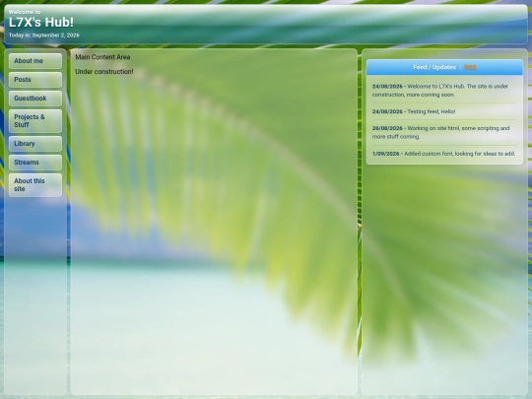This screenshot has height=399, width=532.
Task: Select the 'Working on site html' feed entry
Action: point(444,132)
